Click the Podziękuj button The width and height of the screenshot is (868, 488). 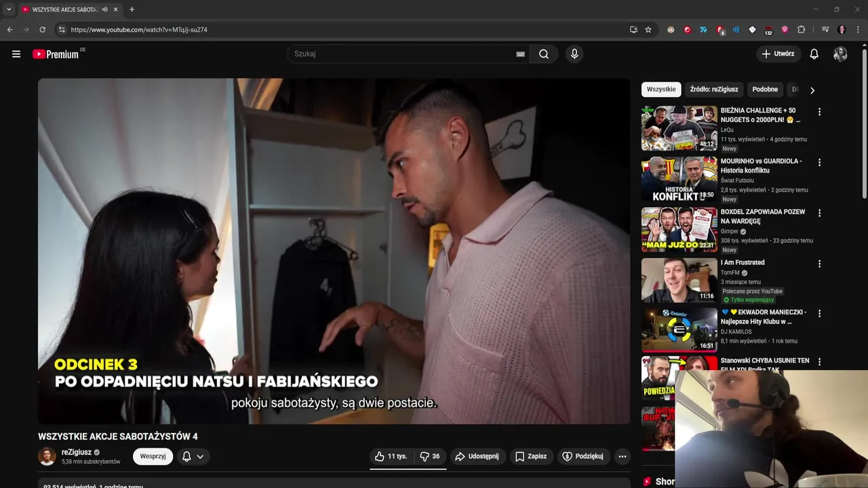click(x=583, y=456)
